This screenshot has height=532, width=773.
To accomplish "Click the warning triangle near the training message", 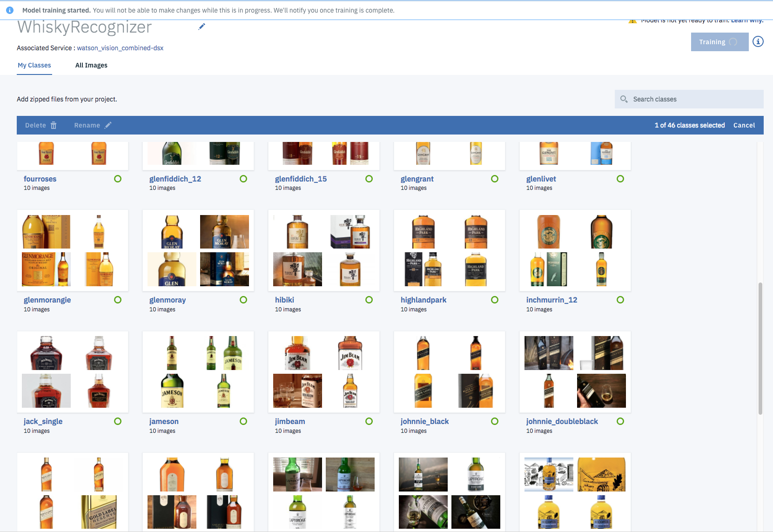I will click(633, 20).
